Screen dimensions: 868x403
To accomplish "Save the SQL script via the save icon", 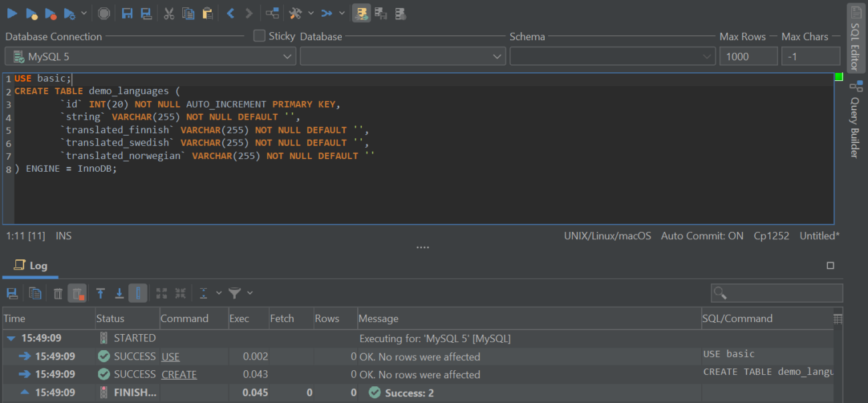I will click(x=127, y=13).
